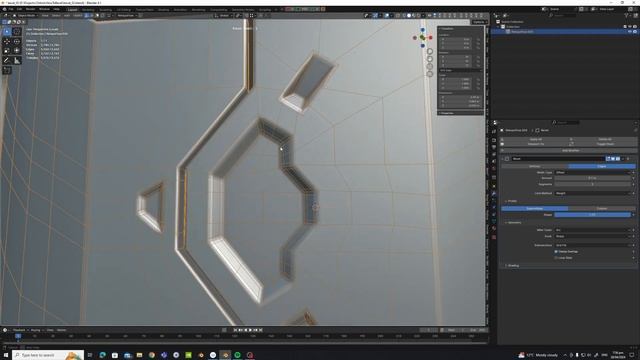640x360 pixels.
Task: Adjust the bevel Amount field
Action: click(593, 178)
